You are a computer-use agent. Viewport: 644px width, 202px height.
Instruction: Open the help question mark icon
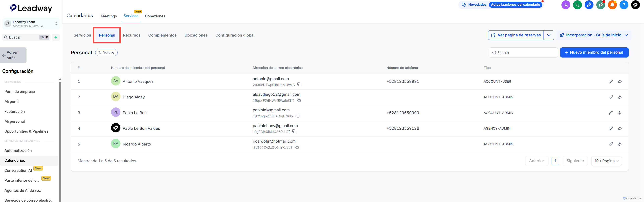click(x=624, y=5)
